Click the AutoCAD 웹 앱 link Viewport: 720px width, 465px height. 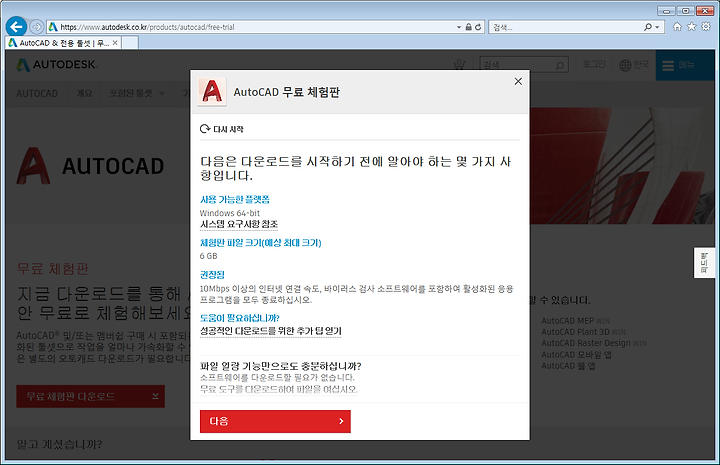[568, 366]
